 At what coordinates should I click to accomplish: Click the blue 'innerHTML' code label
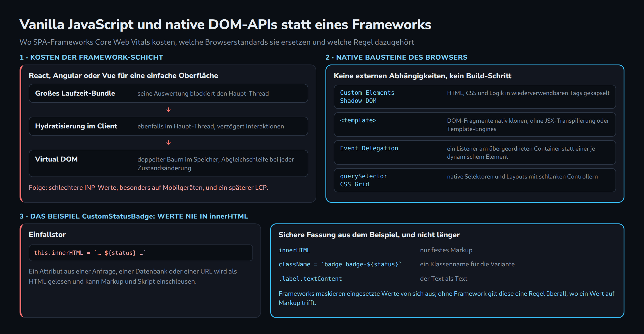click(294, 250)
